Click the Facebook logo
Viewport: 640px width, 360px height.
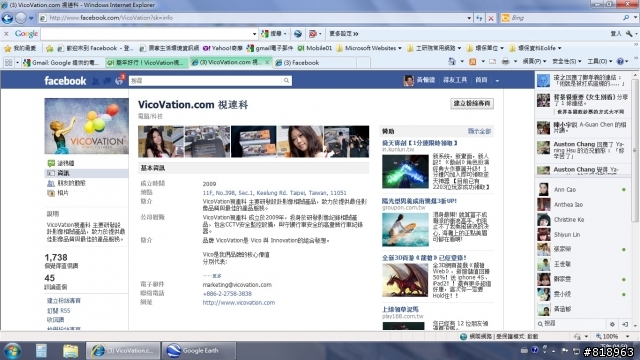(65, 81)
